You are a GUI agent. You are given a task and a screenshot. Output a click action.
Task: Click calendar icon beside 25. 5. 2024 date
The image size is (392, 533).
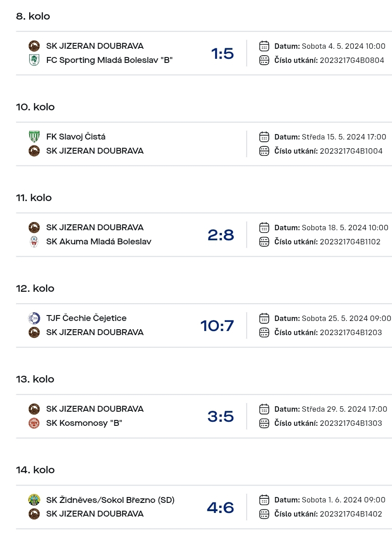(264, 318)
